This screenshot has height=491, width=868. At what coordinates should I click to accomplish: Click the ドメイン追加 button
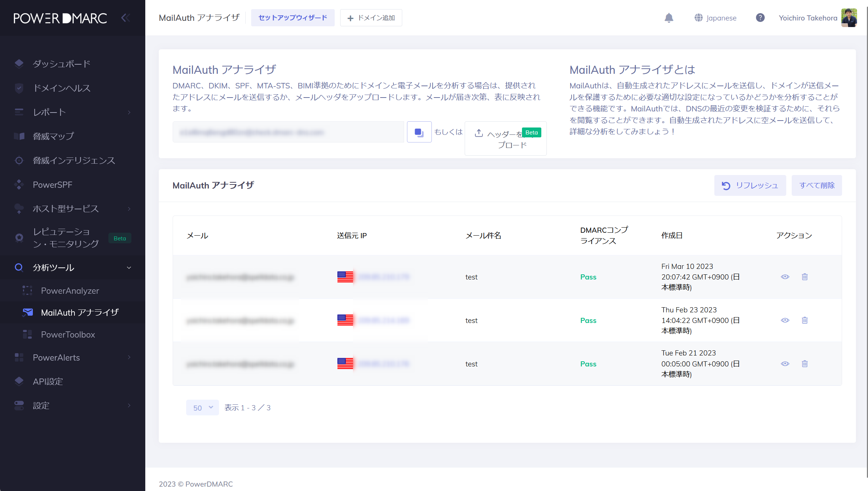pos(371,18)
